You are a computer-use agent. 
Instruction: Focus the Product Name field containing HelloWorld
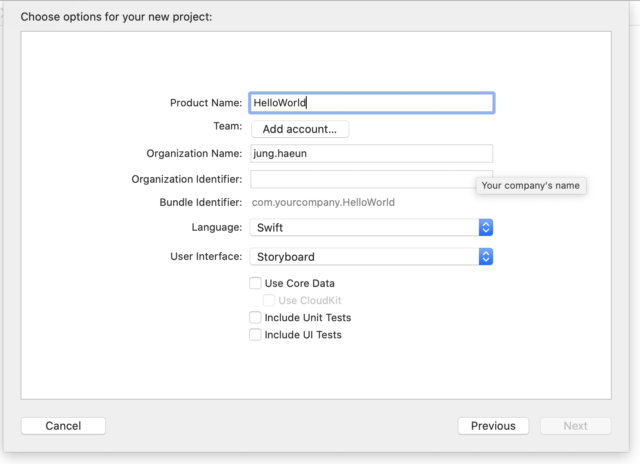(x=372, y=103)
